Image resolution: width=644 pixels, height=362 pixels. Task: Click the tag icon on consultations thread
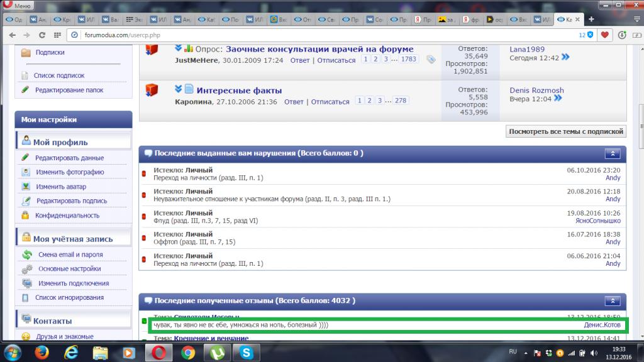click(430, 60)
